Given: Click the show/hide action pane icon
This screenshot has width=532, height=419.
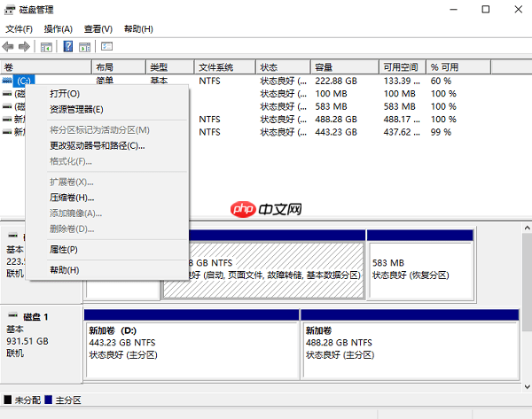Looking at the screenshot, I should [x=84, y=47].
